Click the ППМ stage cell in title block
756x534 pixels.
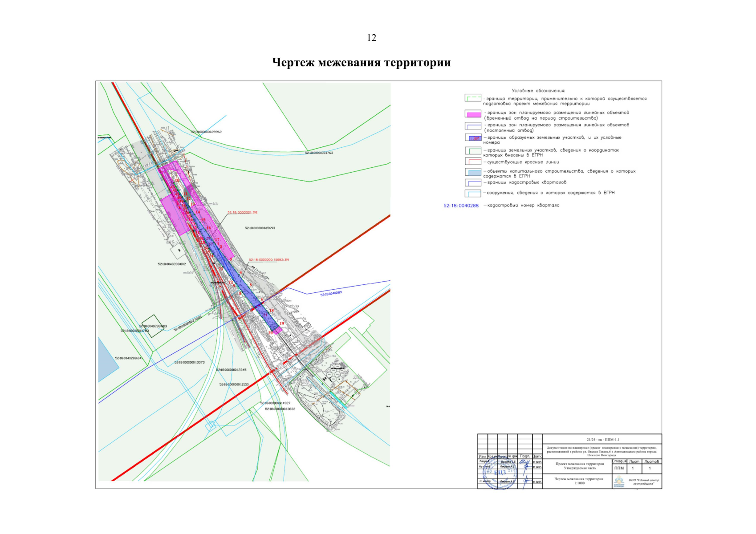pos(619,468)
